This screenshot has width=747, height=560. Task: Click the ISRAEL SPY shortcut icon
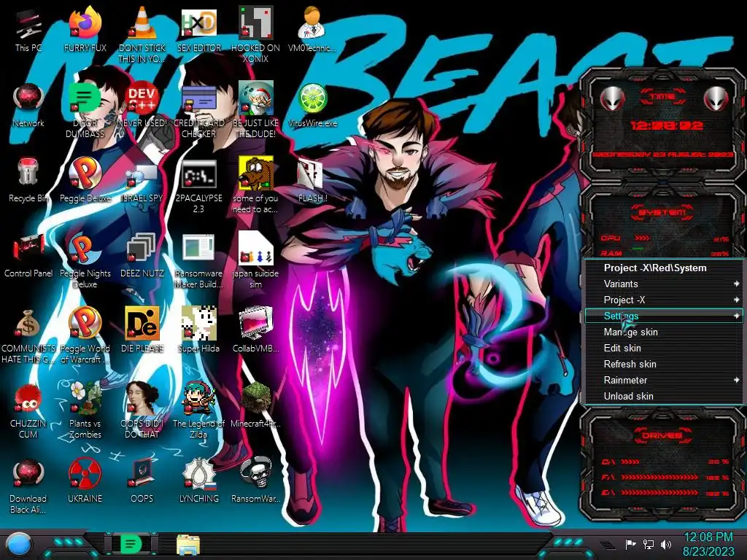point(142,175)
